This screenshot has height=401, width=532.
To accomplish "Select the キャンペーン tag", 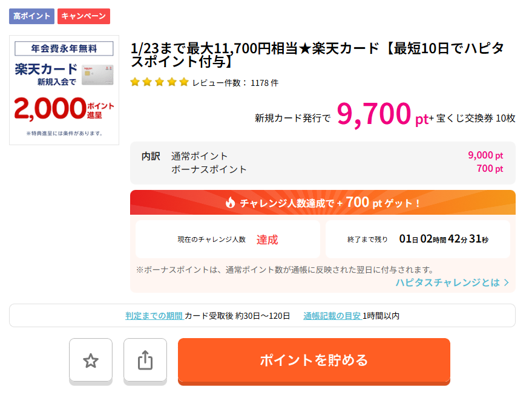I will (84, 16).
